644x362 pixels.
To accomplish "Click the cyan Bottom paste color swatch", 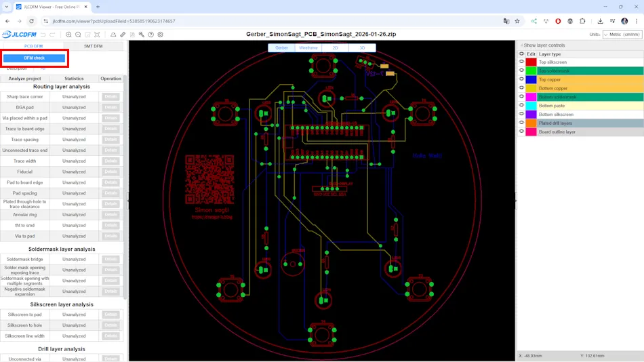I will [531, 106].
